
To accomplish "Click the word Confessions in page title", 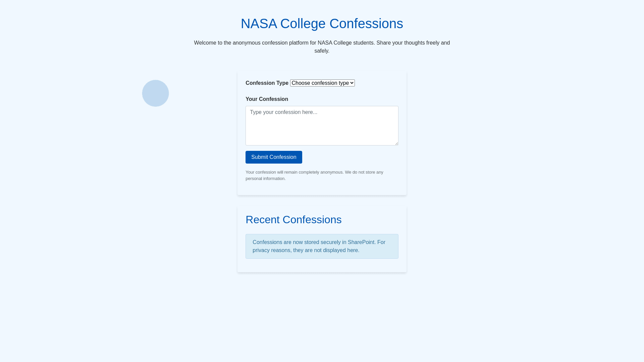I will tap(366, 24).
